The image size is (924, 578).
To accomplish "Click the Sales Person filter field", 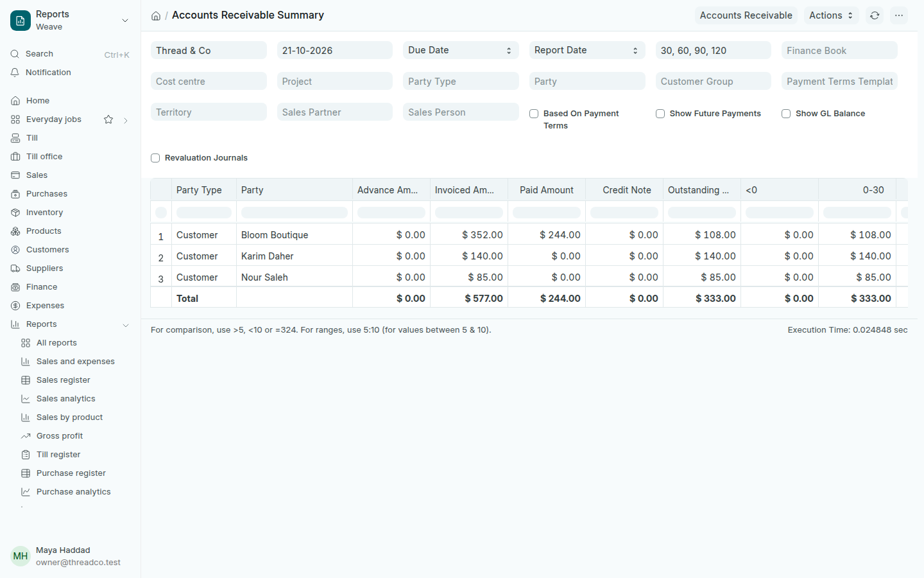I will 461,112.
